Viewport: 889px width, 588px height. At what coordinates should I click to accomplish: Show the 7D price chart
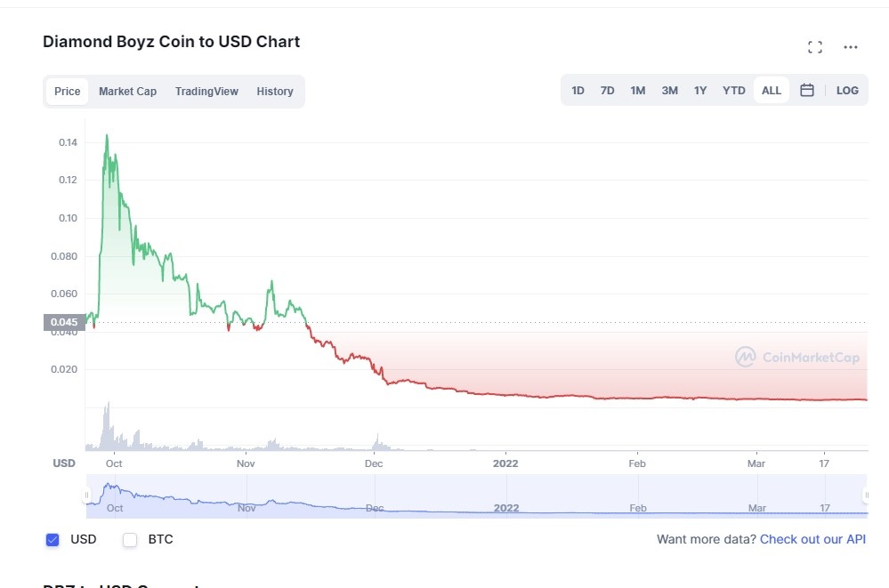tap(608, 90)
